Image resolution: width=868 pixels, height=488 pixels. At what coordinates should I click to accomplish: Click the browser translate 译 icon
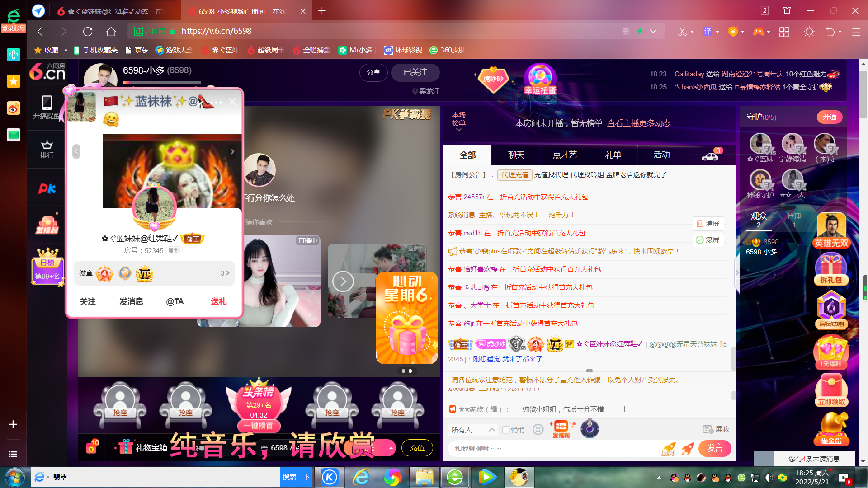[708, 32]
